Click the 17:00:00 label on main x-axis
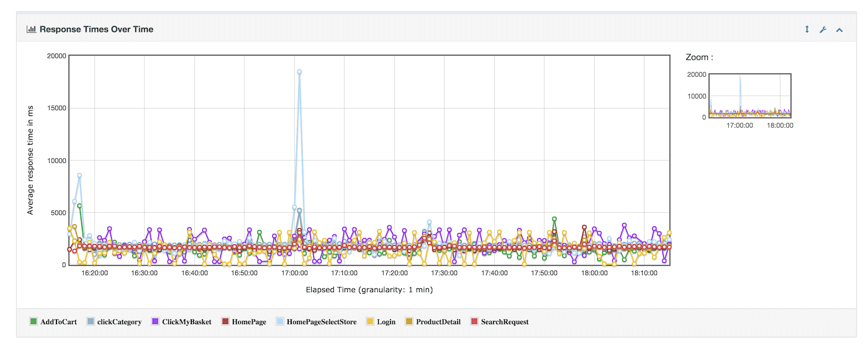868x351 pixels. 294,273
